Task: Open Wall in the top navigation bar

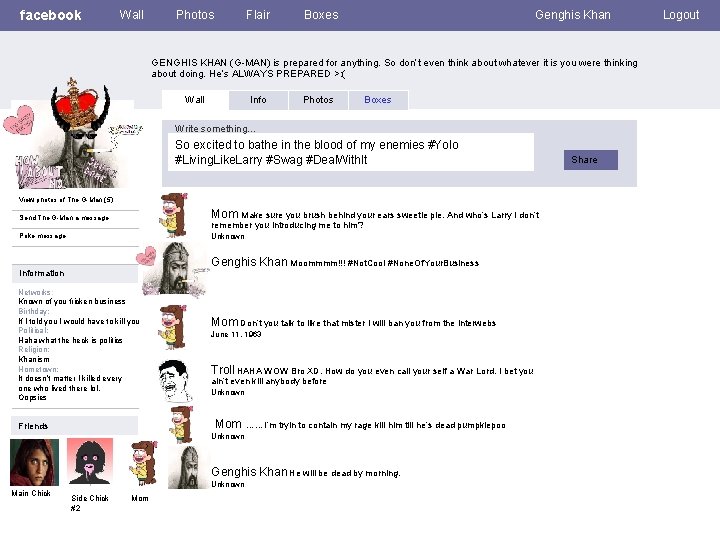Action: (131, 15)
